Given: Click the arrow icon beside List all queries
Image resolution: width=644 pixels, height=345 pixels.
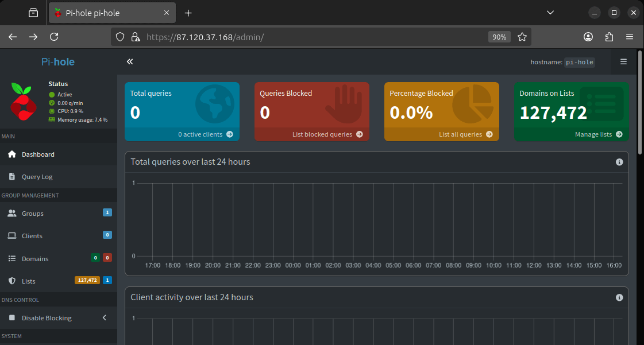Looking at the screenshot, I should coord(489,134).
